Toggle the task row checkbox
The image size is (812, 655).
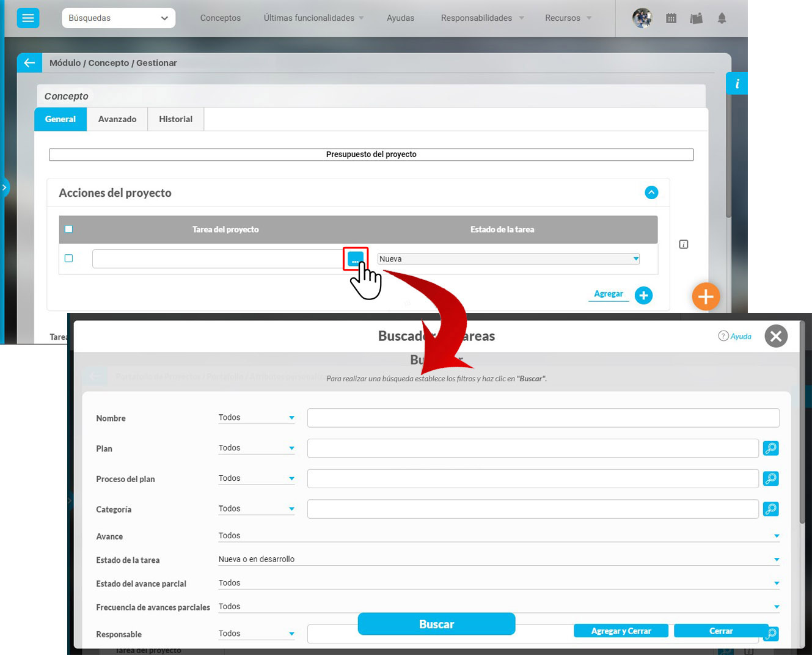pyautogui.click(x=68, y=258)
